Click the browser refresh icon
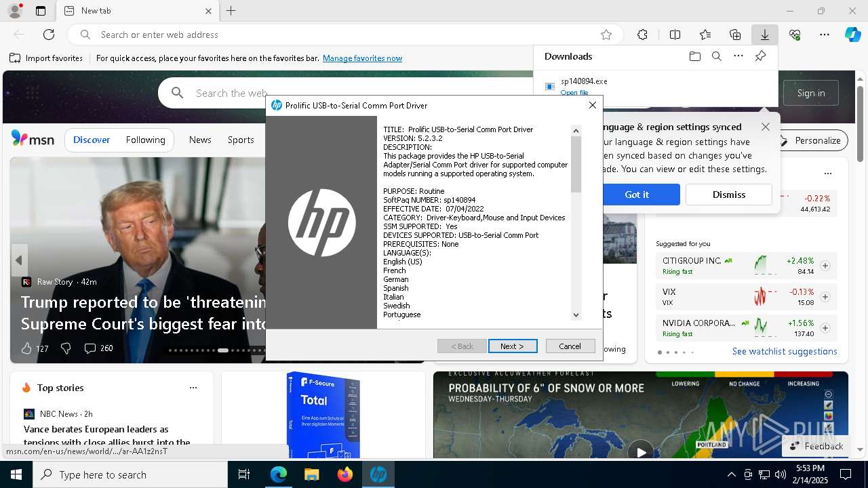The image size is (868, 488). pos(49,35)
